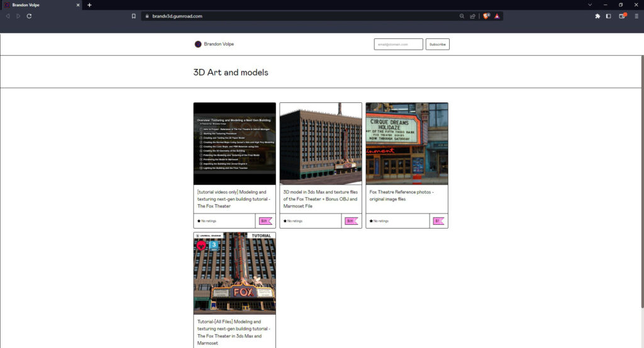
Task: Toggle the browser sidebar panel
Action: point(609,16)
